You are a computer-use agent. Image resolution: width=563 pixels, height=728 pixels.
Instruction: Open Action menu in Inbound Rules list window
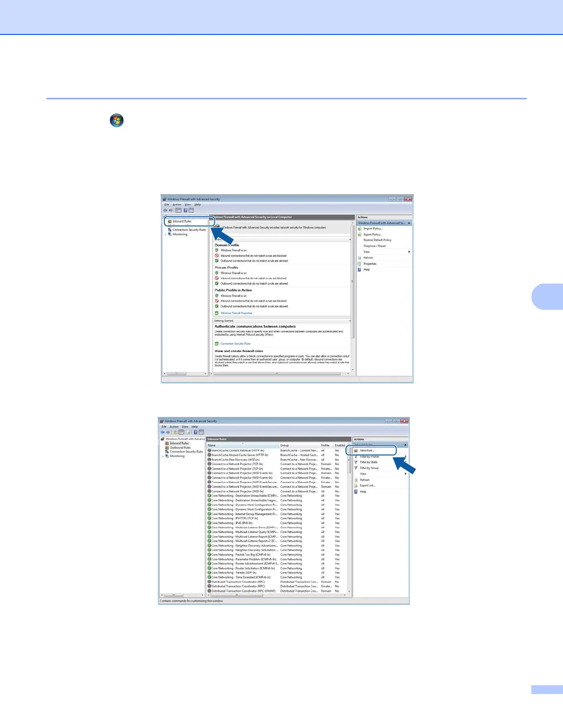(174, 427)
